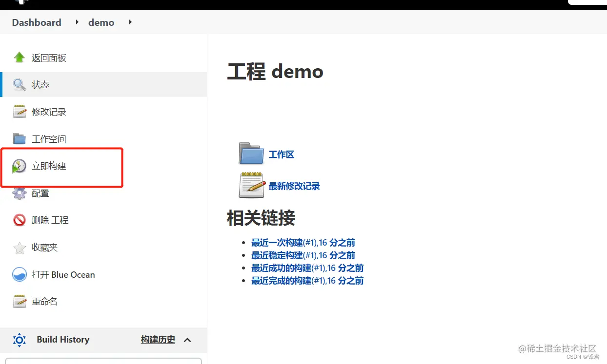Image resolution: width=607 pixels, height=364 pixels.
Task: Click the 收藏夹 star icon
Action: point(19,247)
